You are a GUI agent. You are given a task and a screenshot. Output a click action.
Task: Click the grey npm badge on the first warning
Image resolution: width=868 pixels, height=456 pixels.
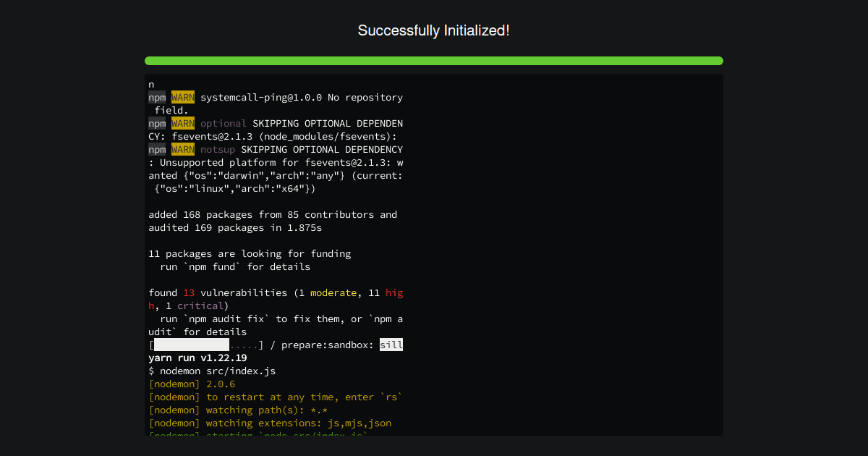coord(157,97)
